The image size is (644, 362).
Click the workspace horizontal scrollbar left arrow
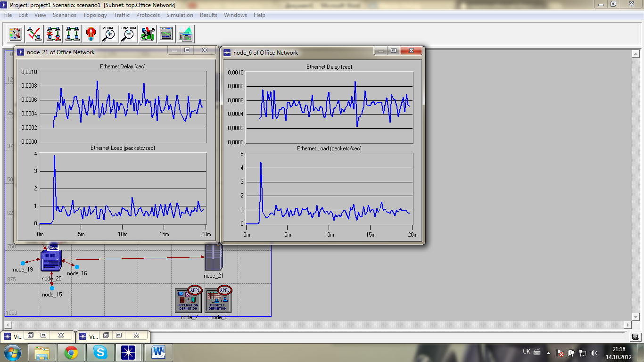pos(8,325)
